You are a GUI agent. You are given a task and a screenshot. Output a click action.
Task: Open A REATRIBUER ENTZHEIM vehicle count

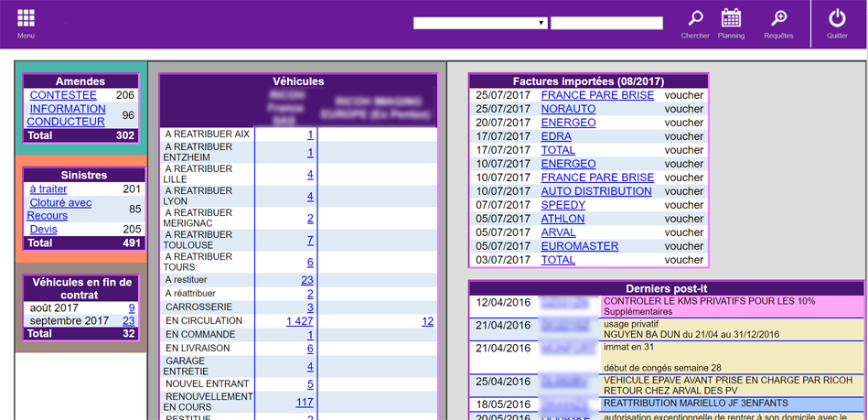pyautogui.click(x=311, y=153)
